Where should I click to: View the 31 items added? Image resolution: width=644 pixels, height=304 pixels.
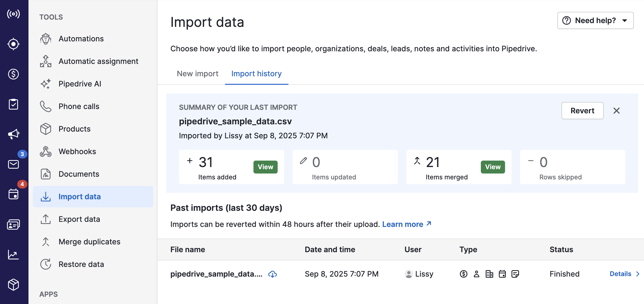click(x=266, y=167)
